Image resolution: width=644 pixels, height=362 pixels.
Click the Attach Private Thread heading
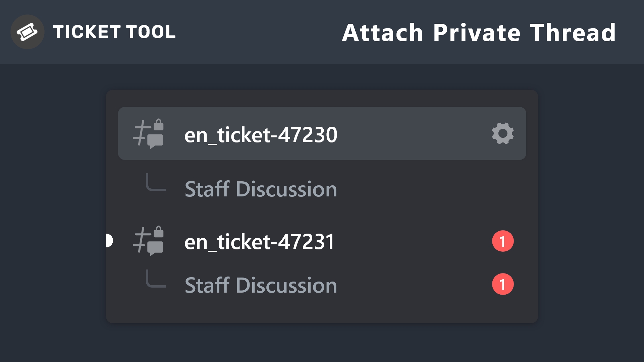pyautogui.click(x=479, y=33)
